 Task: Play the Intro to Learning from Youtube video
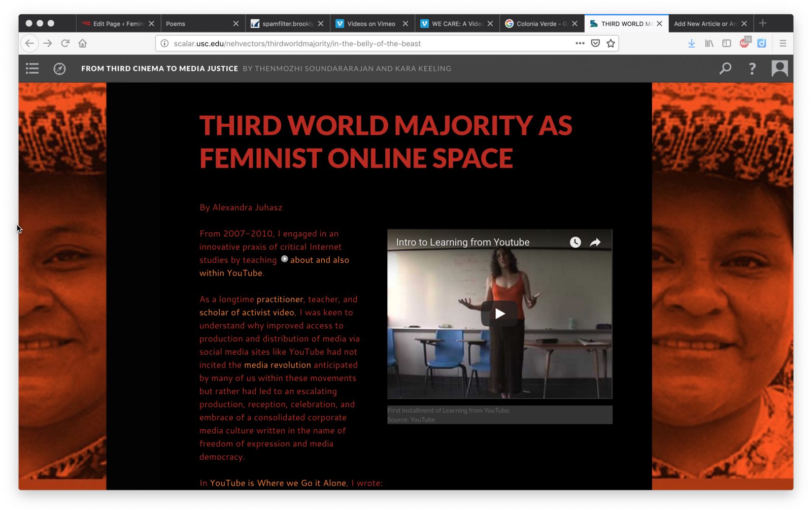(500, 314)
